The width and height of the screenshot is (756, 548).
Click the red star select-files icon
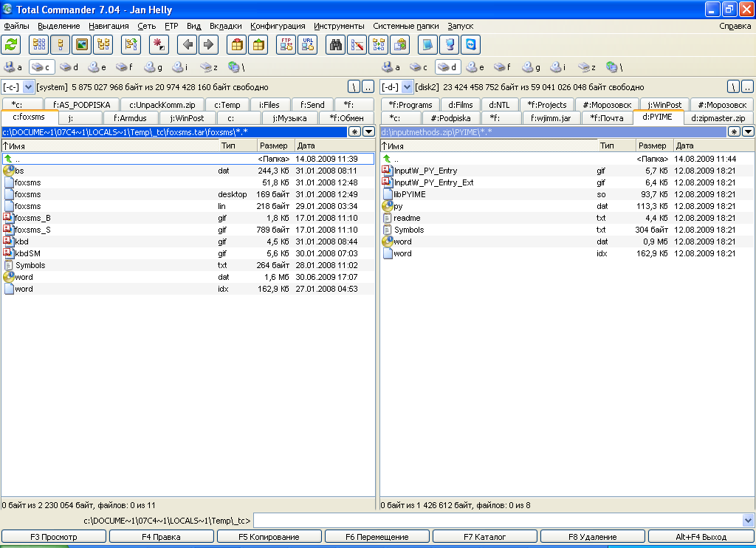159,45
